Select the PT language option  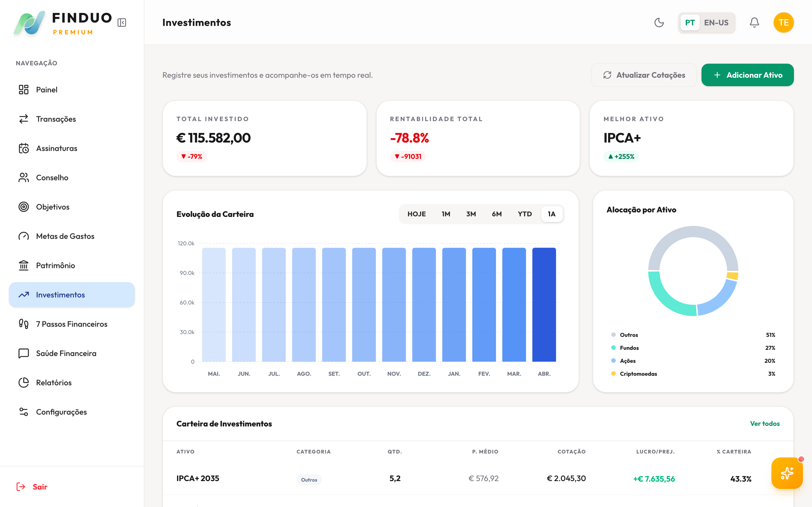[690, 23]
